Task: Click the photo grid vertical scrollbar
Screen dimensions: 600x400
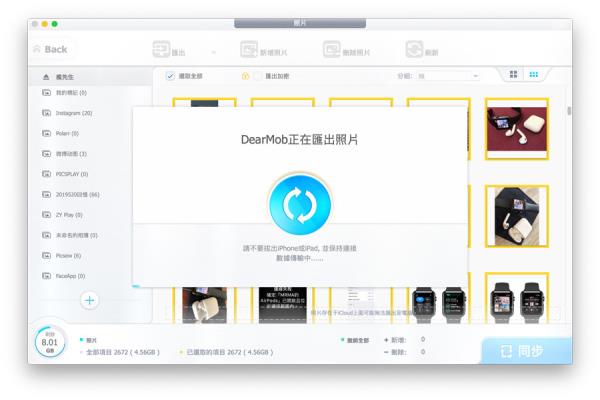Action: click(x=569, y=111)
